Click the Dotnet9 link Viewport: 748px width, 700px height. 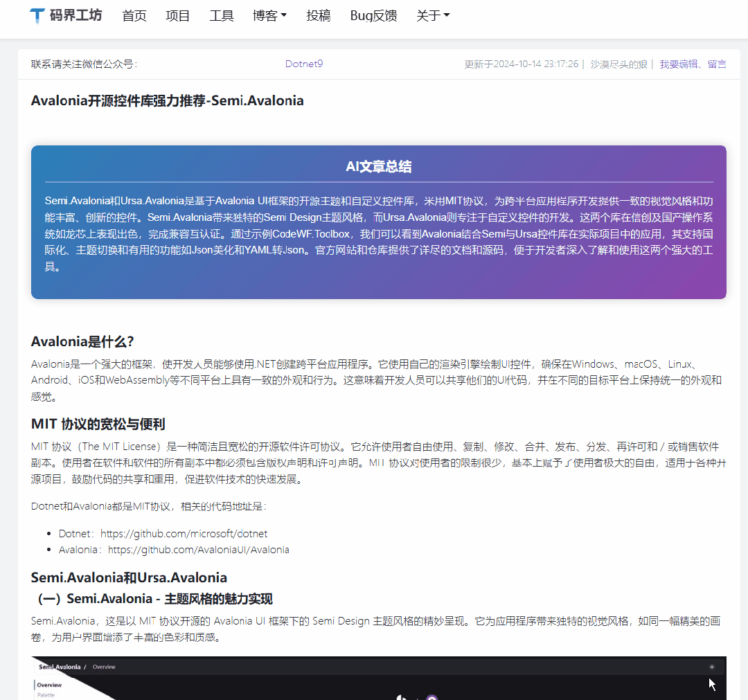coord(304,64)
